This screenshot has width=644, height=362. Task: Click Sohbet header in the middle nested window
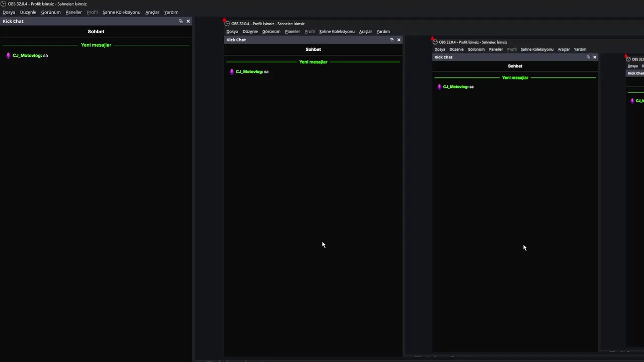313,49
